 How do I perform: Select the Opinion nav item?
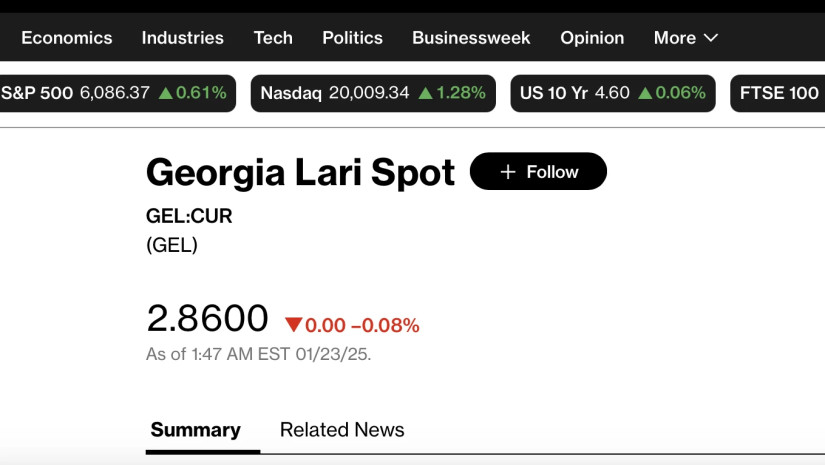tap(592, 38)
